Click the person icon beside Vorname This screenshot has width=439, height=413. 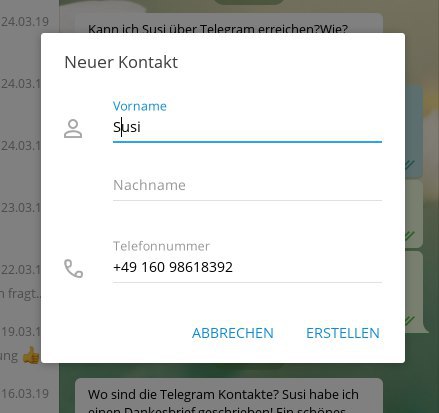[73, 129]
